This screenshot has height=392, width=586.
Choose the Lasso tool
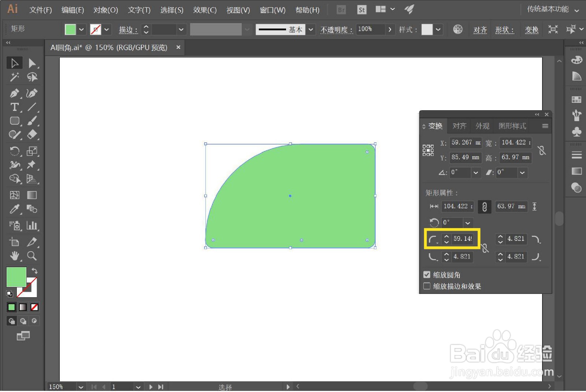[x=32, y=77]
